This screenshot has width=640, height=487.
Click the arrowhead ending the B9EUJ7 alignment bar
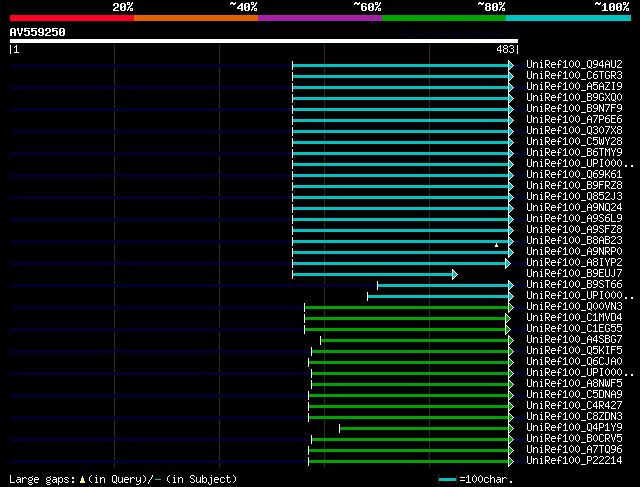click(x=455, y=274)
